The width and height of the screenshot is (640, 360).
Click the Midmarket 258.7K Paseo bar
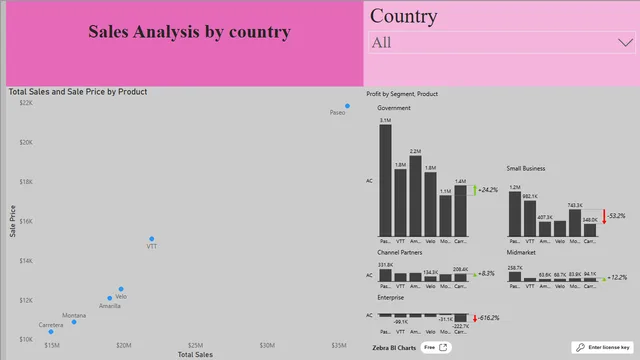tap(515, 276)
